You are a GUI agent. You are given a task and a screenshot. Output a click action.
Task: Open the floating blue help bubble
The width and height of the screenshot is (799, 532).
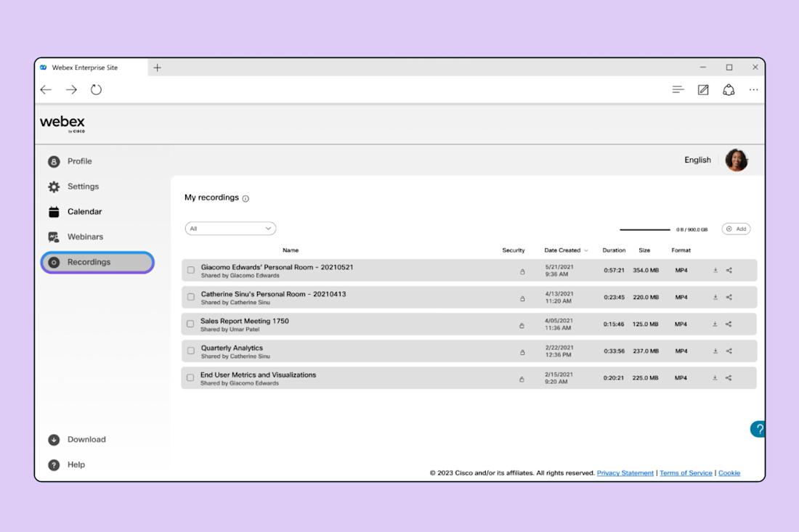[x=758, y=429]
